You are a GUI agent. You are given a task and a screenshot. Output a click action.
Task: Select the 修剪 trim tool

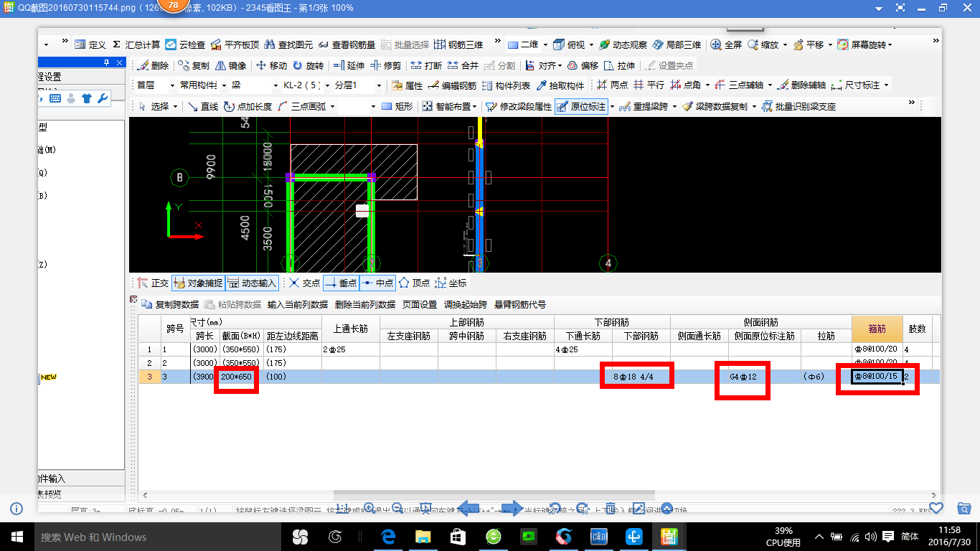point(385,65)
